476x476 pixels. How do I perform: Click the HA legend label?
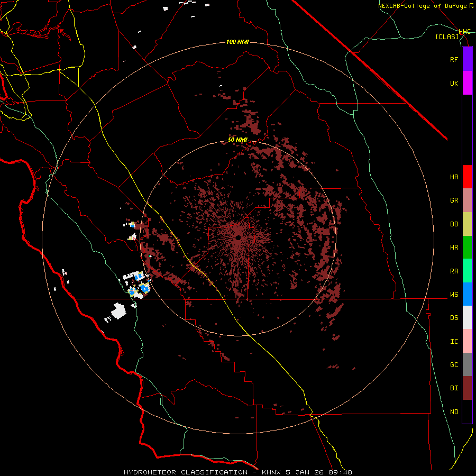(x=454, y=177)
